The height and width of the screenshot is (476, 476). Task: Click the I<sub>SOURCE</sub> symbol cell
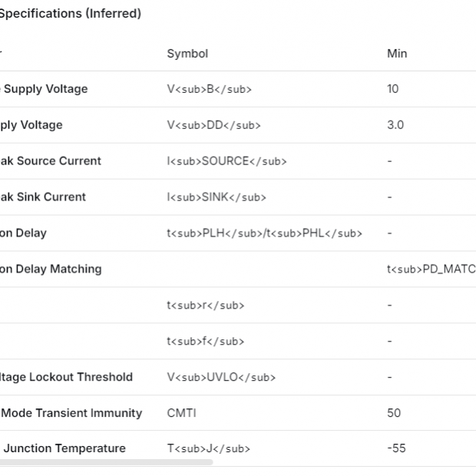226,161
